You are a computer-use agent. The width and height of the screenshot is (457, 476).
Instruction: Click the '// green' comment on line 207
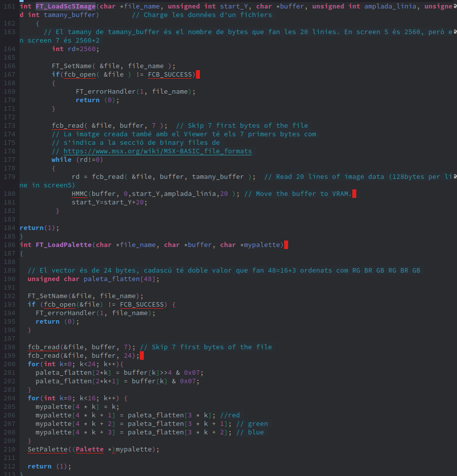tap(252, 424)
